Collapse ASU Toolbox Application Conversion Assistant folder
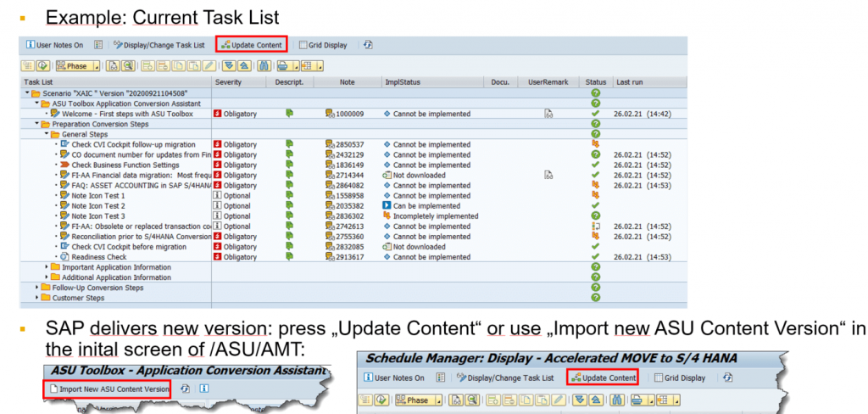This screenshot has width=868, height=414. (x=37, y=103)
